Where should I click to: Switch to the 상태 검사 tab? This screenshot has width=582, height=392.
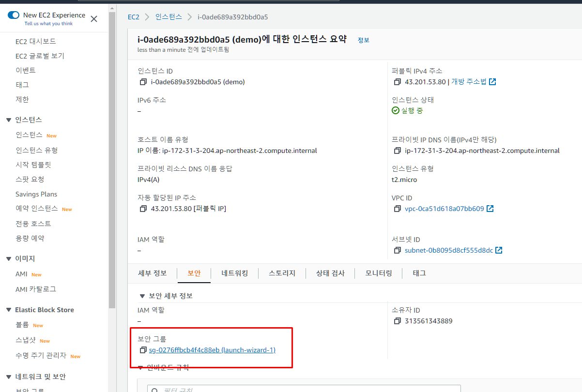(x=330, y=273)
